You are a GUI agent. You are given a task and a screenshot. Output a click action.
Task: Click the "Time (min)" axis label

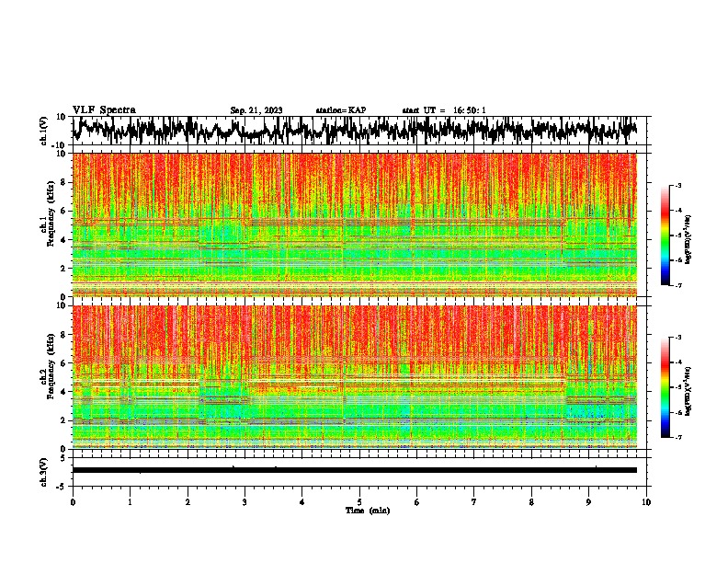(x=368, y=511)
